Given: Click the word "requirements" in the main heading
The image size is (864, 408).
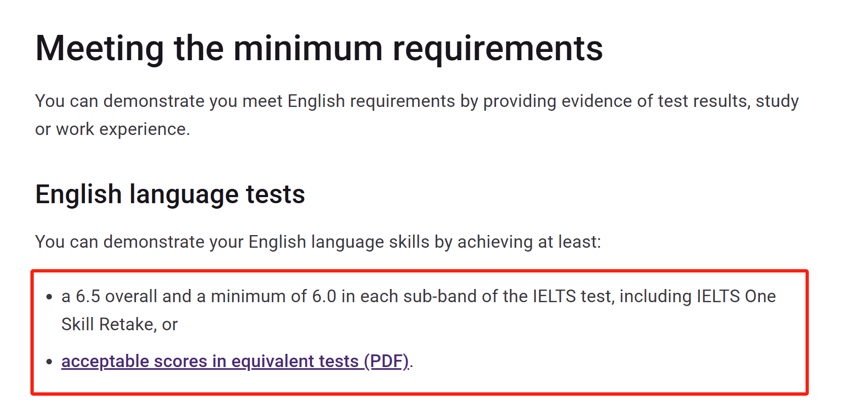Looking at the screenshot, I should 498,50.
